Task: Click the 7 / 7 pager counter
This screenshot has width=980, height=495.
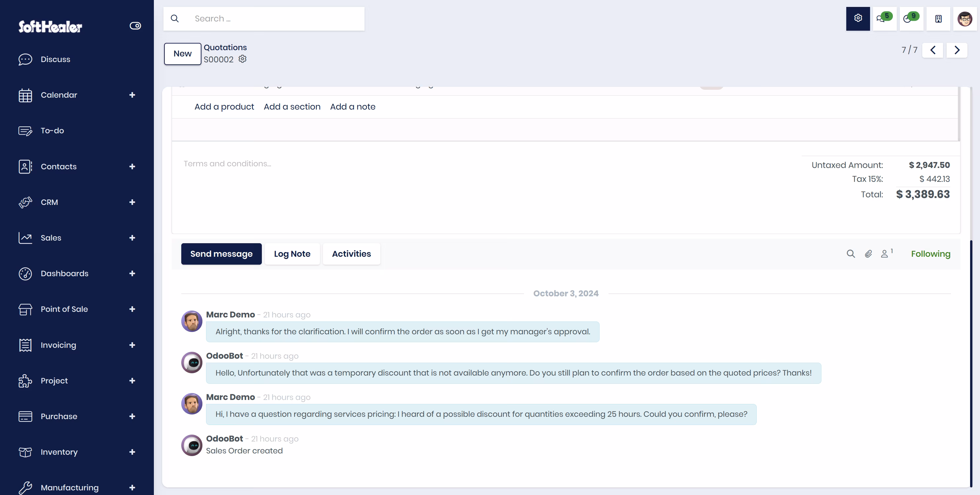Action: [909, 50]
